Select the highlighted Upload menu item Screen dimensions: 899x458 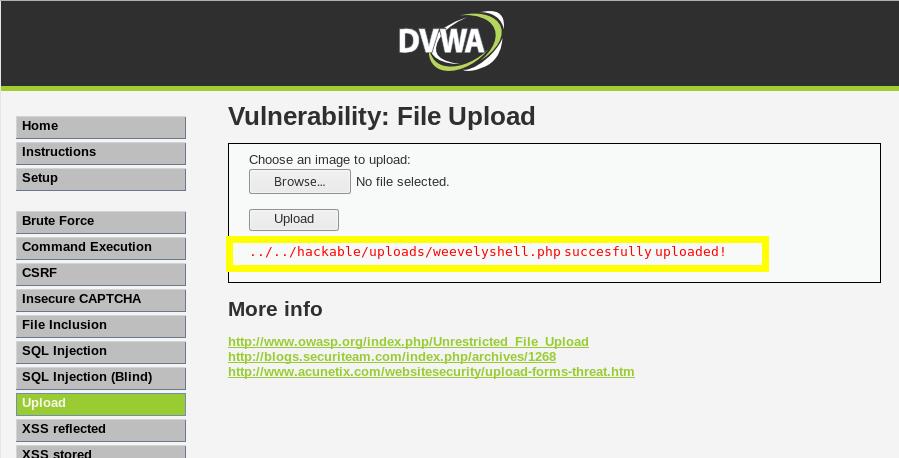click(101, 404)
